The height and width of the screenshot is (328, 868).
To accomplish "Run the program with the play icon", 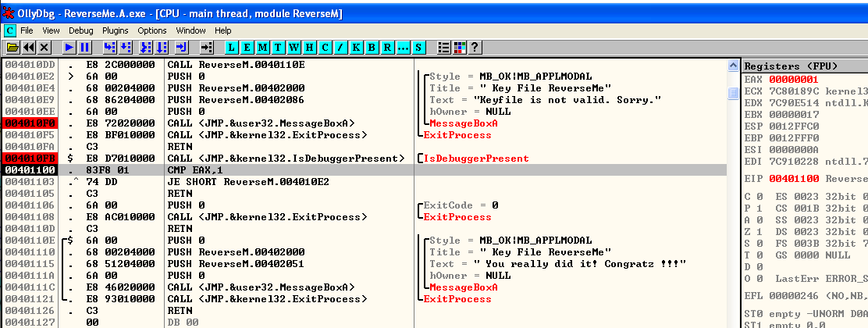I will [69, 47].
